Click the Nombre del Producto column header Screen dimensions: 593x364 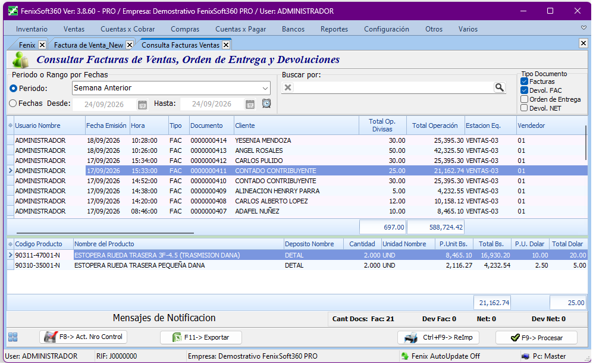click(x=178, y=244)
